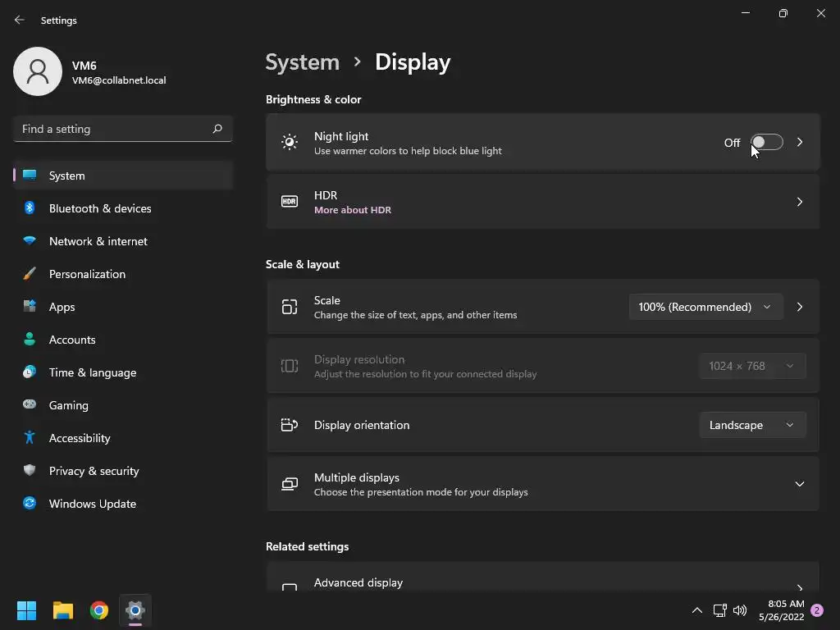840x630 pixels.
Task: Open the Display orientation dropdown
Action: [x=751, y=425]
